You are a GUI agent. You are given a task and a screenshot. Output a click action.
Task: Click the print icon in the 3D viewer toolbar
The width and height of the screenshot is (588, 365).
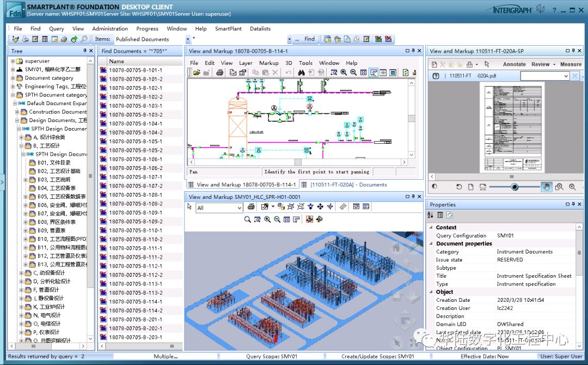pyautogui.click(x=251, y=207)
